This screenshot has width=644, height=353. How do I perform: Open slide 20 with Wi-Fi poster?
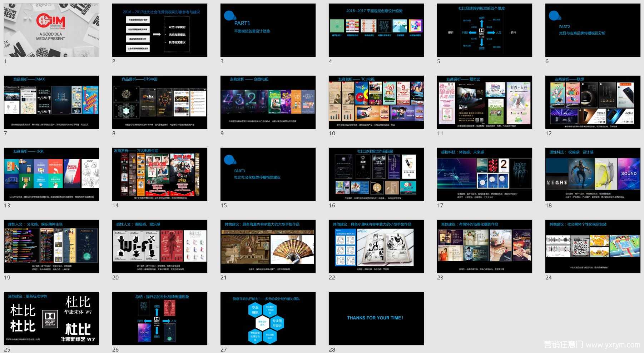[160, 246]
